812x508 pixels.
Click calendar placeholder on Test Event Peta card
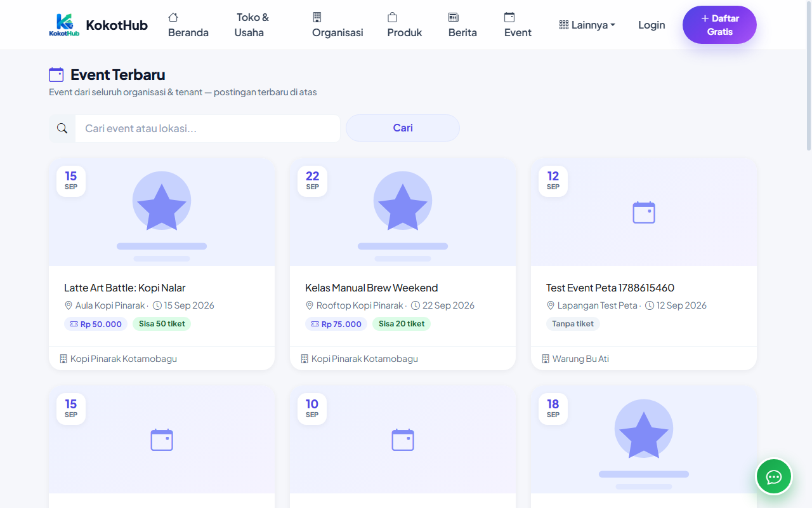point(644,213)
